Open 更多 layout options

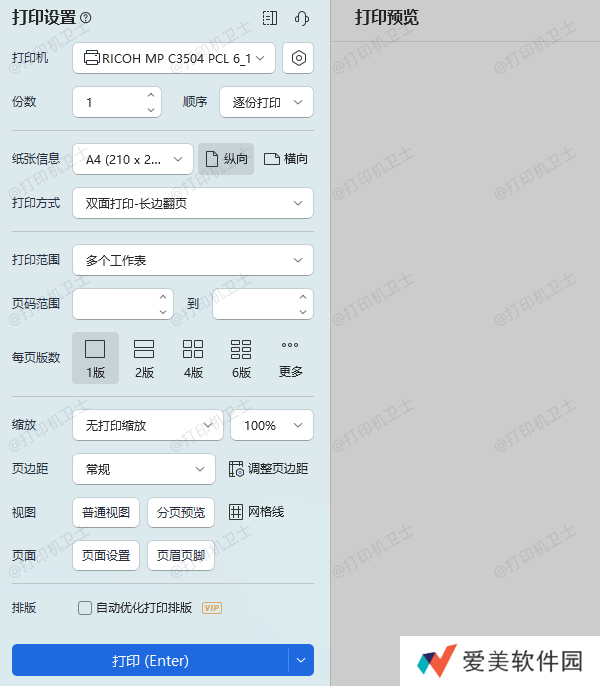(x=290, y=359)
